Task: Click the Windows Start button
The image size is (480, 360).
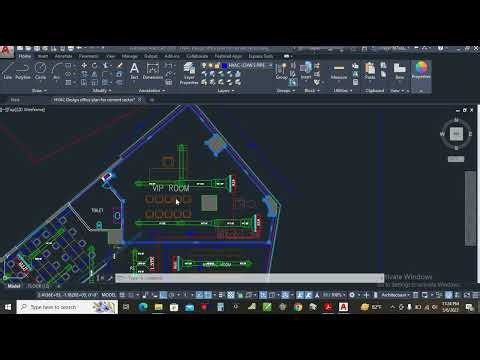Action: (8, 307)
